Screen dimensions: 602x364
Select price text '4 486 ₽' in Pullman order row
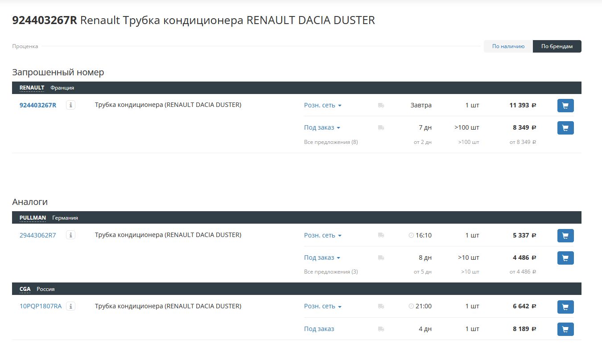pyautogui.click(x=524, y=258)
